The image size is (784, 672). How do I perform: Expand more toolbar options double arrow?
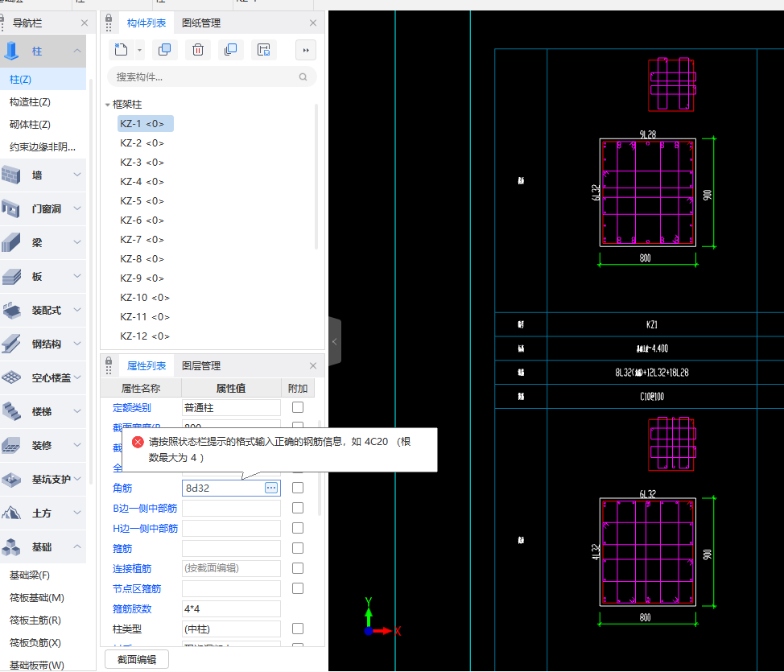tap(306, 50)
